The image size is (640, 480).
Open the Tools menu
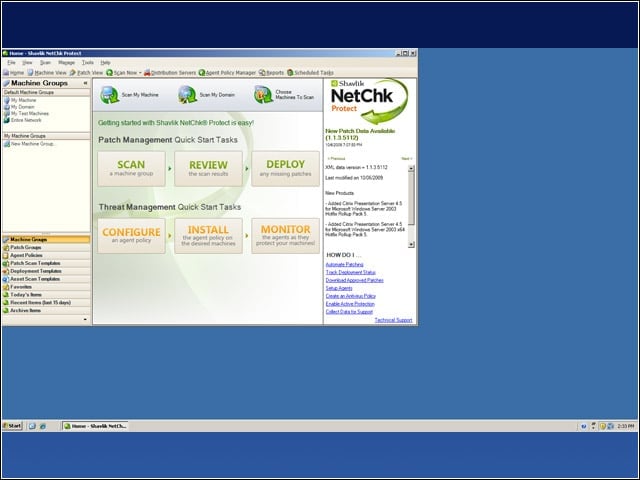[x=87, y=62]
